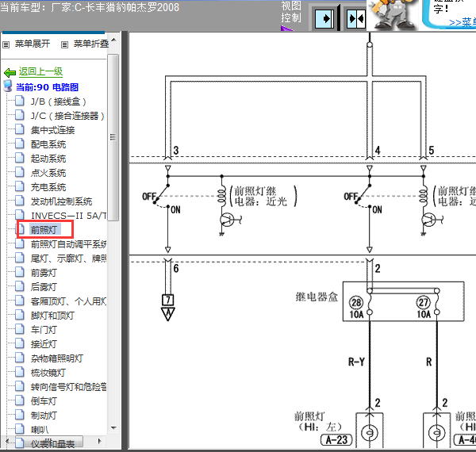The width and height of the screenshot is (476, 452).
Task: Click the document icon beside 起动系统
Action: click(20, 158)
